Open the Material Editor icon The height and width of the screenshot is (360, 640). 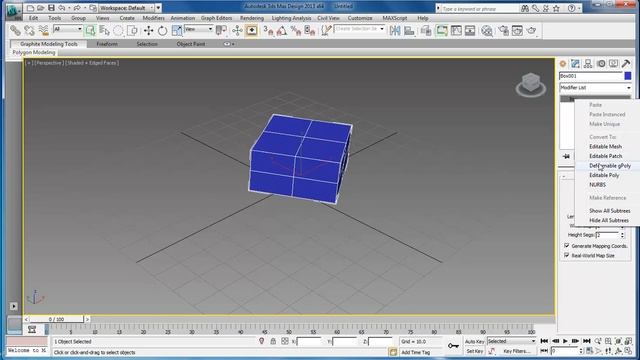coord(487,30)
